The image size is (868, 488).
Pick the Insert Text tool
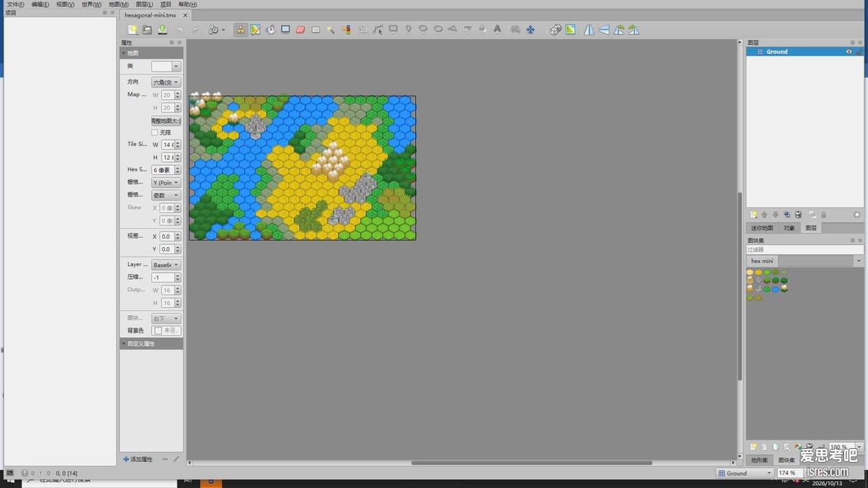[x=497, y=30]
